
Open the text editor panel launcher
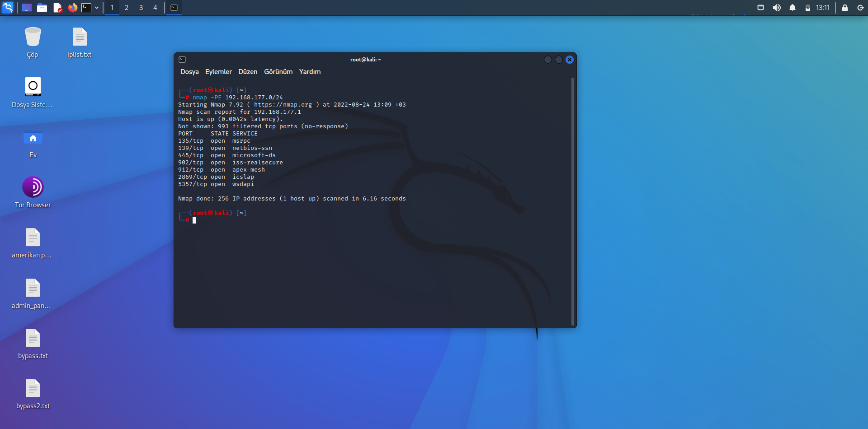pyautogui.click(x=57, y=8)
